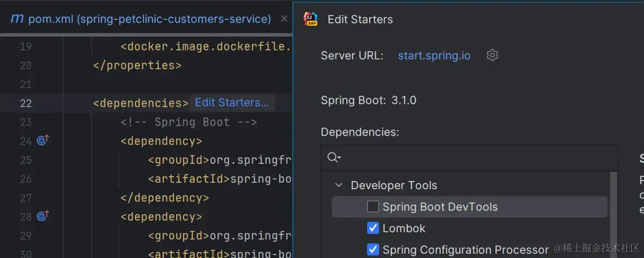Image resolution: width=644 pixels, height=258 pixels.
Task: Click the Maven icon on pom.xml tab
Action: click(17, 19)
